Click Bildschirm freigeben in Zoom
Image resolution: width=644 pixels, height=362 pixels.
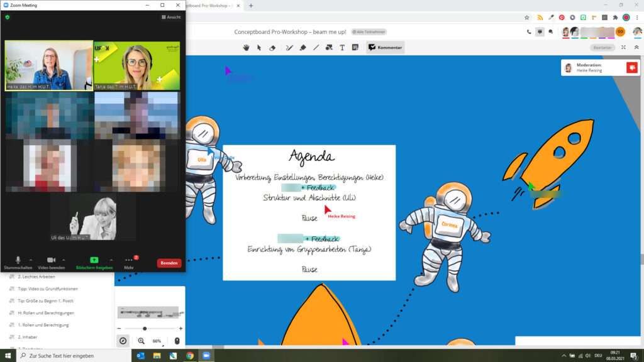click(94, 263)
